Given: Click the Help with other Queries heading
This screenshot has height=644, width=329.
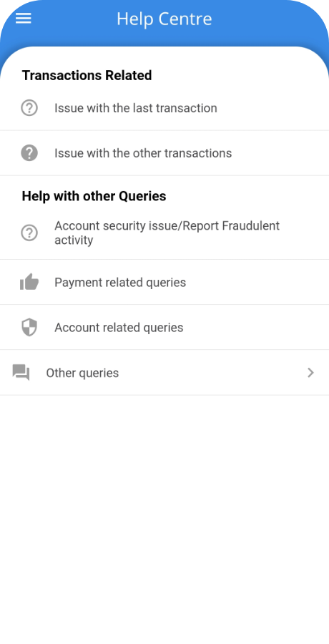Looking at the screenshot, I should [x=94, y=196].
